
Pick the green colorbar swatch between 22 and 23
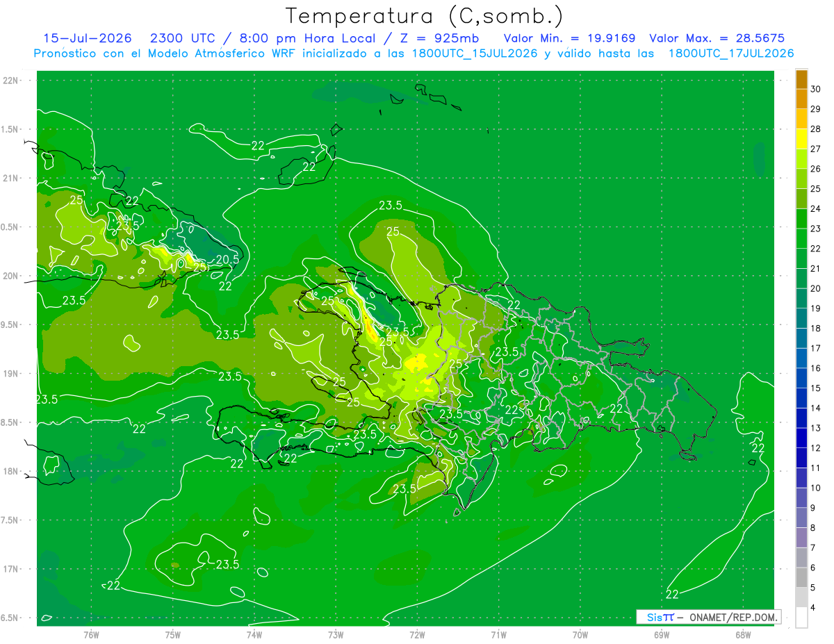coord(801,239)
